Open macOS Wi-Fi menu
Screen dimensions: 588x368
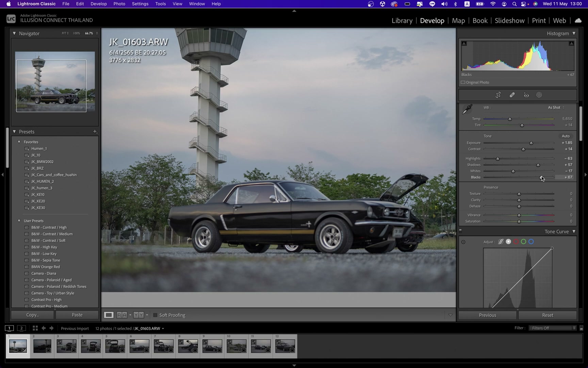[x=493, y=4]
